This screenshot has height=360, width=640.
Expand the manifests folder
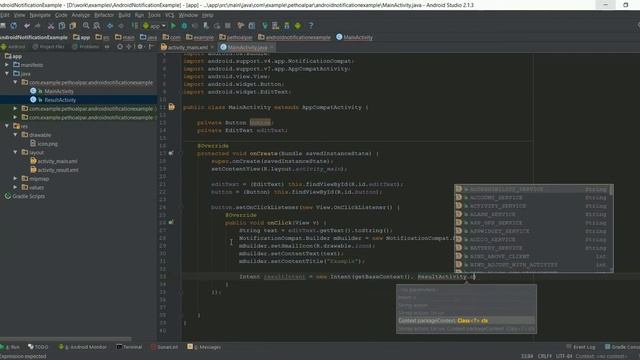tap(7, 65)
